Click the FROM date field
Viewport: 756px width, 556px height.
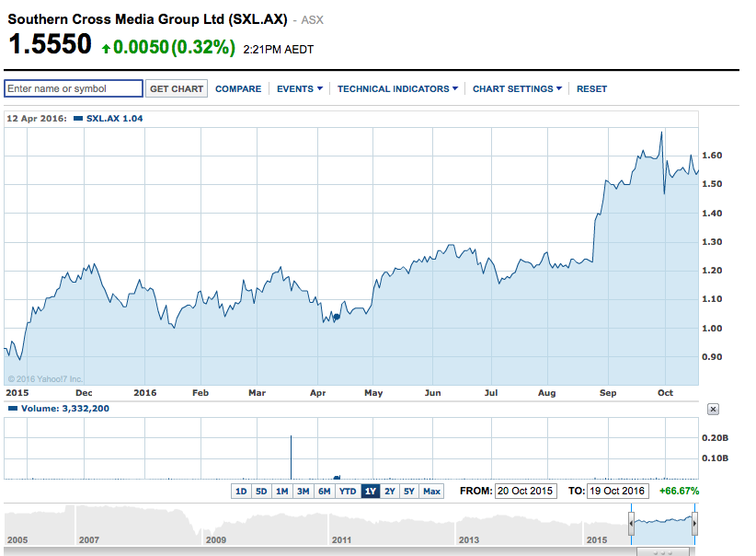coord(525,491)
